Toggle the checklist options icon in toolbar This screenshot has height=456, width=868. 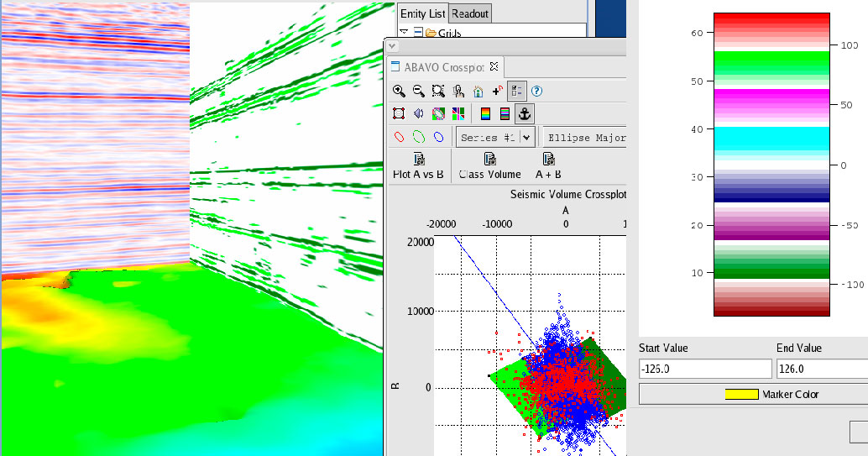[517, 92]
